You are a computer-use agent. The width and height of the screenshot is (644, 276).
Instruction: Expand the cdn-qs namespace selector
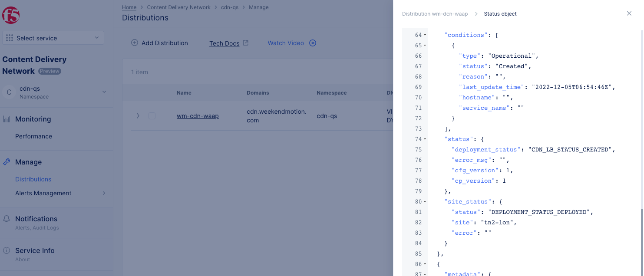click(x=104, y=92)
